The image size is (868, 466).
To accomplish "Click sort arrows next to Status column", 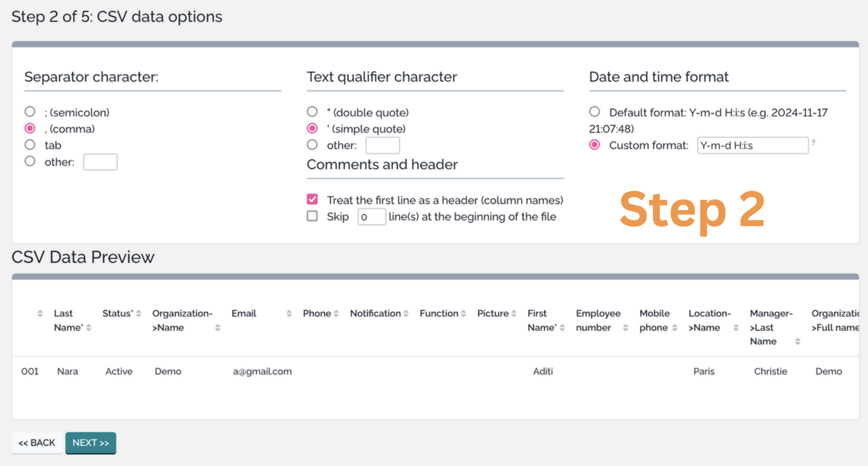I will tap(138, 314).
